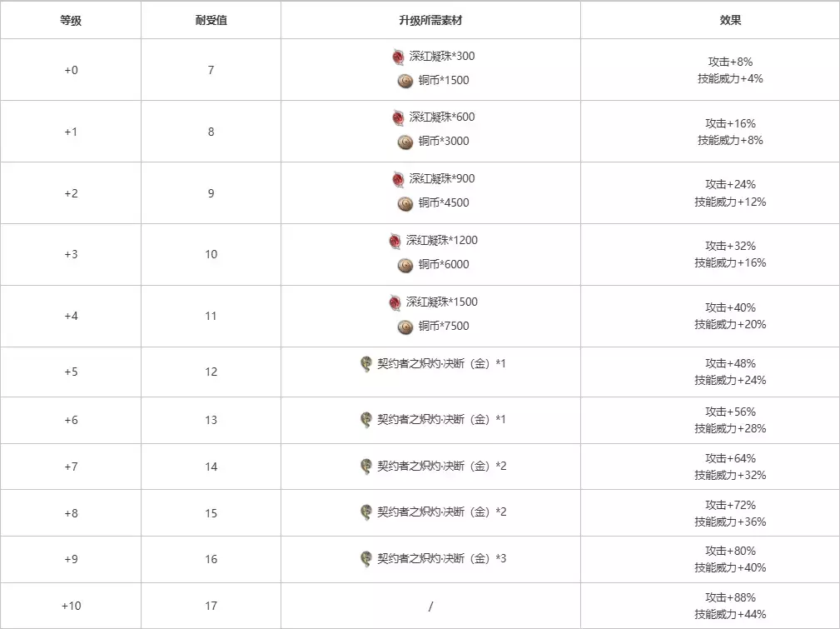The width and height of the screenshot is (840, 629).
Task: Click the gold item icon in the +7 row
Action: 365,466
